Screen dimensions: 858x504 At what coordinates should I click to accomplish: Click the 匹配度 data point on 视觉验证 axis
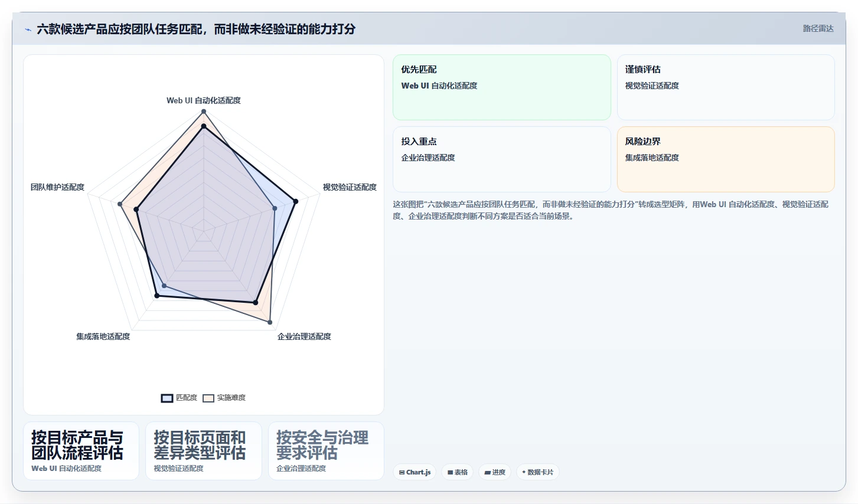tap(296, 201)
